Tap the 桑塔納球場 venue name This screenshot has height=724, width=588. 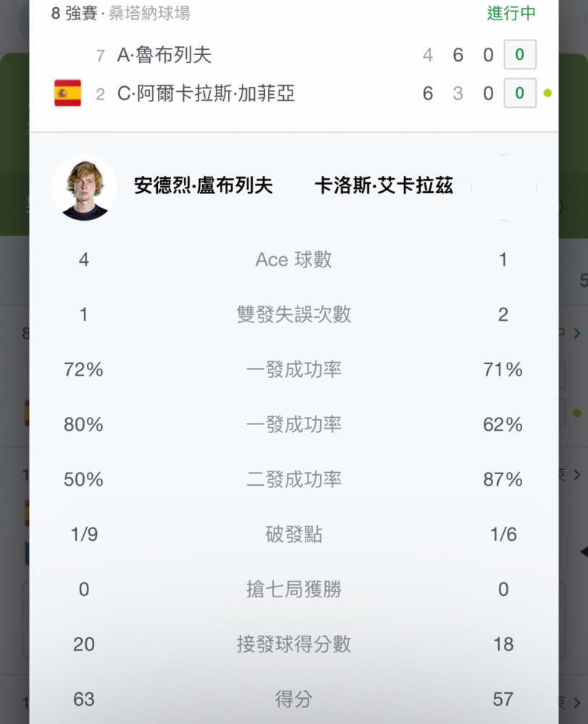tap(149, 13)
